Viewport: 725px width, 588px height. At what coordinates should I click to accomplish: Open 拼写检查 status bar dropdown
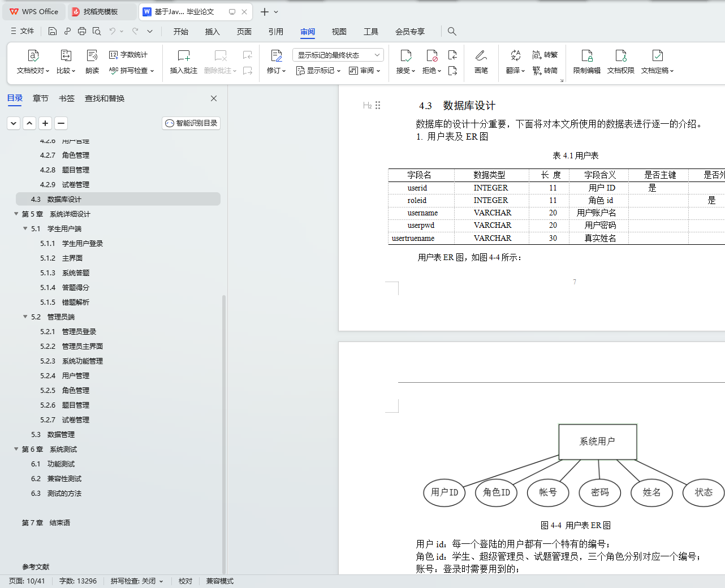(161, 581)
